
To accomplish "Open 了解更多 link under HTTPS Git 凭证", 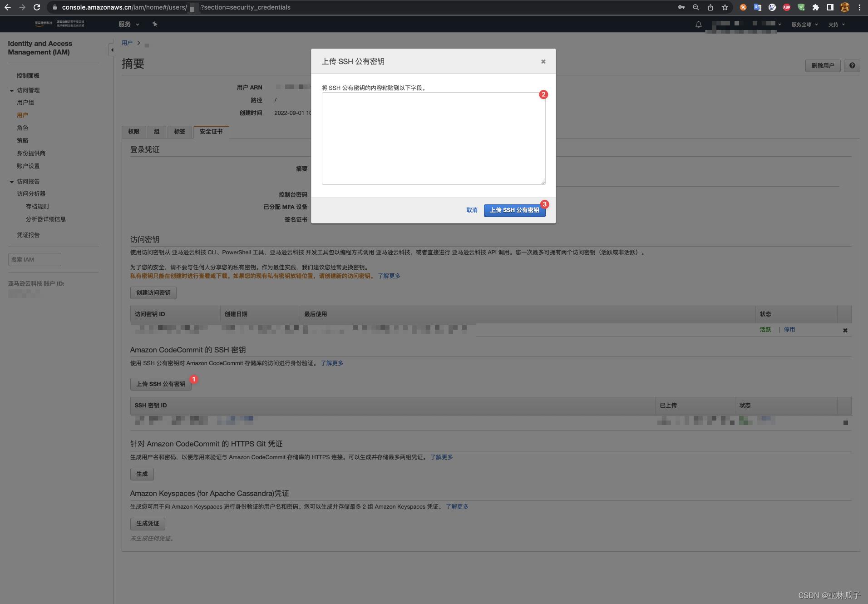I will point(441,457).
